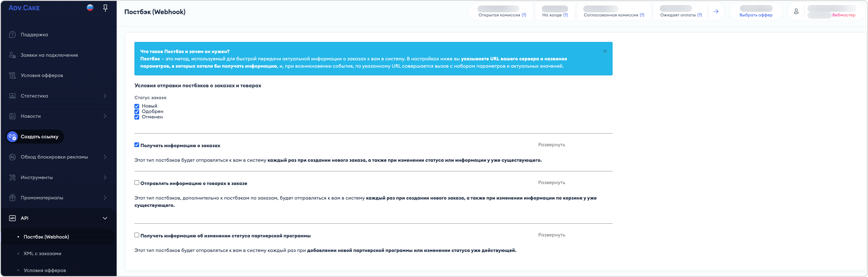Close the blue Постбэк info banner
This screenshot has height=277, width=868.
coord(605,51)
